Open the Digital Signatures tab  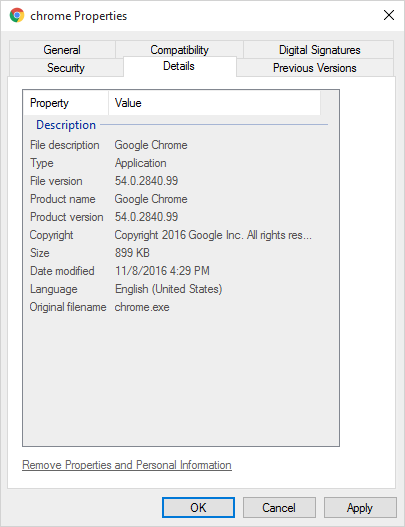point(319,50)
